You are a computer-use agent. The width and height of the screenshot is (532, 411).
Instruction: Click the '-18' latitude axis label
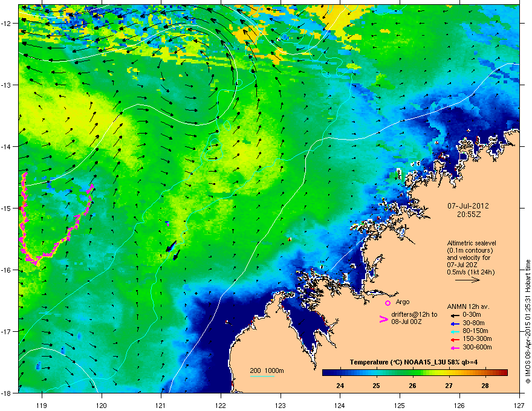[x=6, y=393]
